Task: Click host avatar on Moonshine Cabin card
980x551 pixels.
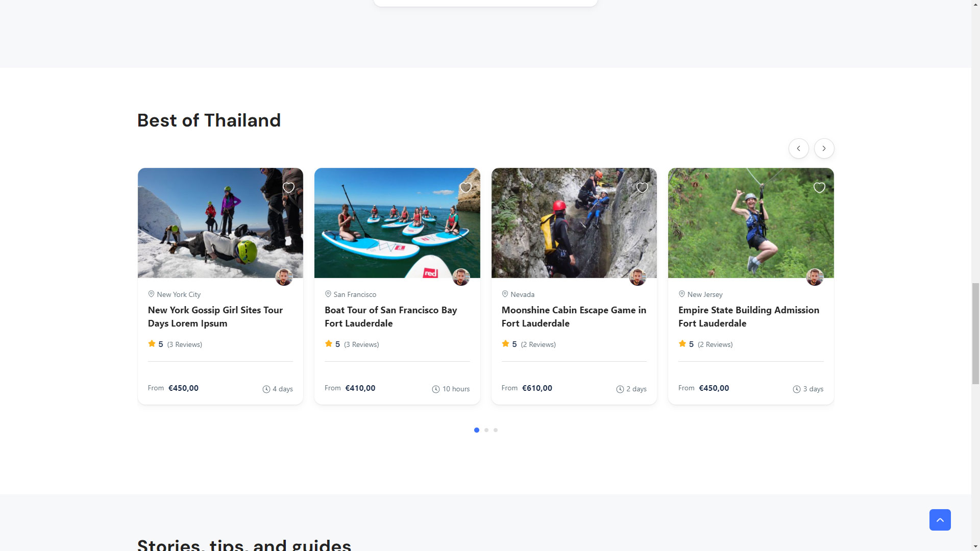Action: pyautogui.click(x=638, y=277)
